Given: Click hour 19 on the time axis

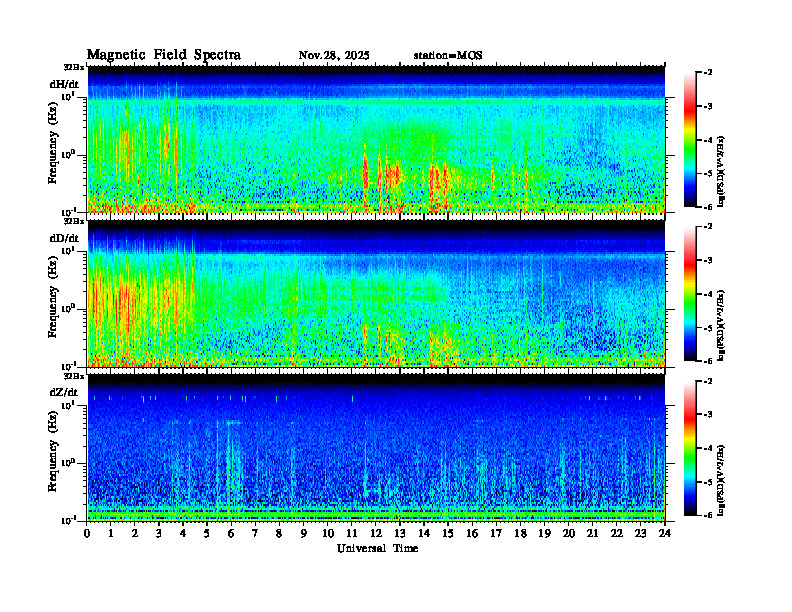Looking at the screenshot, I should coord(544,533).
